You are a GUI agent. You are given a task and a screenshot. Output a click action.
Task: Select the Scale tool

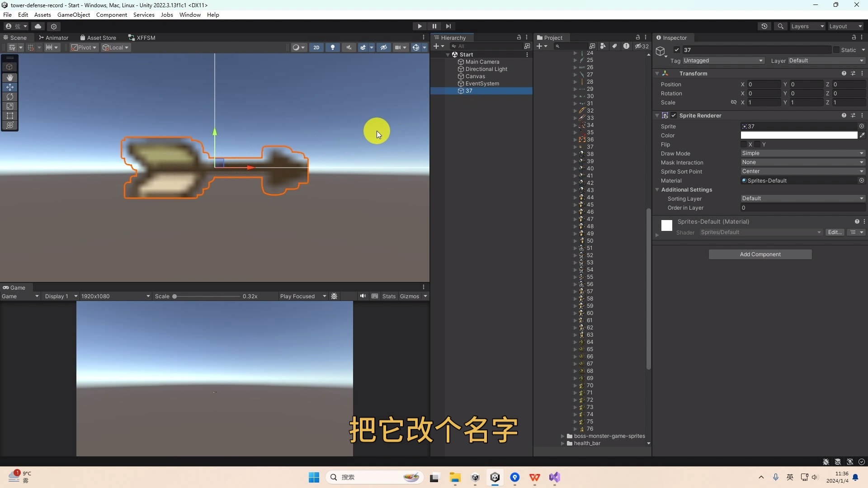coord(9,106)
